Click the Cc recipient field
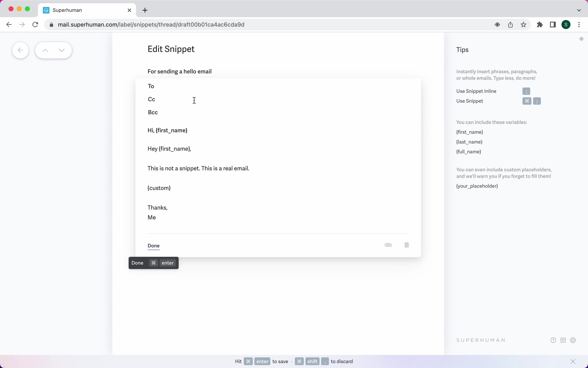588x368 pixels. pyautogui.click(x=278, y=99)
